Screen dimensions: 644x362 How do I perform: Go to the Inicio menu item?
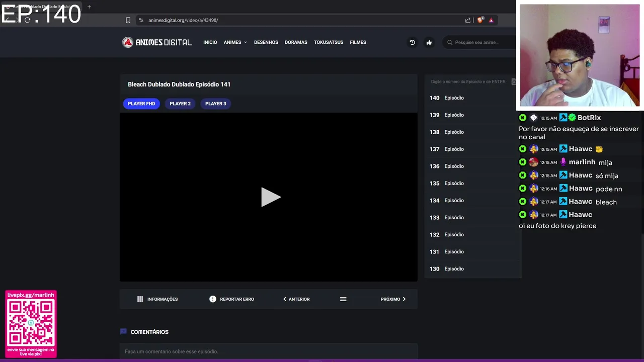(210, 42)
